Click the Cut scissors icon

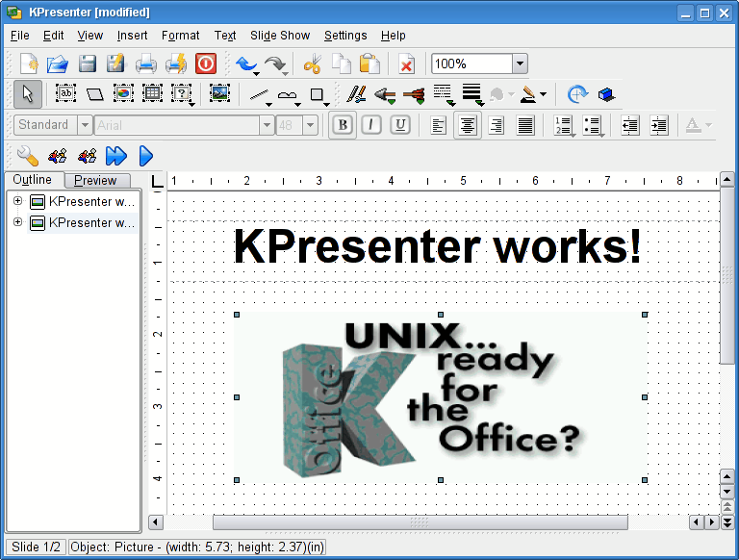311,64
